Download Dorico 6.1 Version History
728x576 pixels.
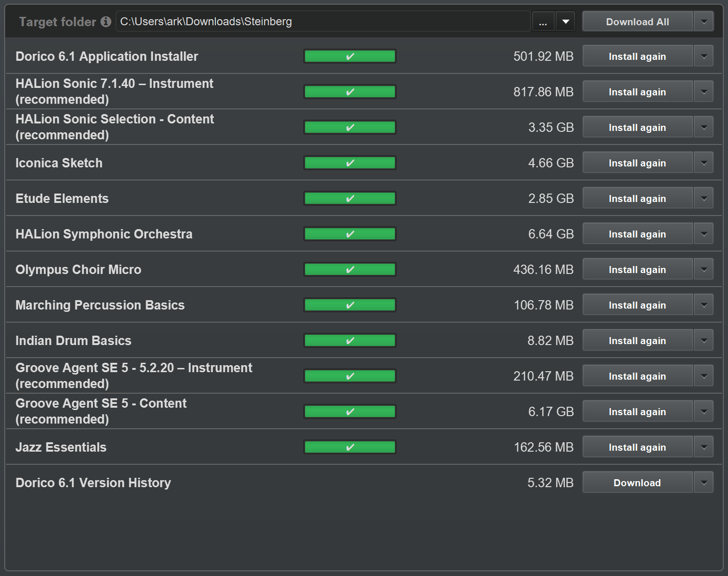coord(637,482)
